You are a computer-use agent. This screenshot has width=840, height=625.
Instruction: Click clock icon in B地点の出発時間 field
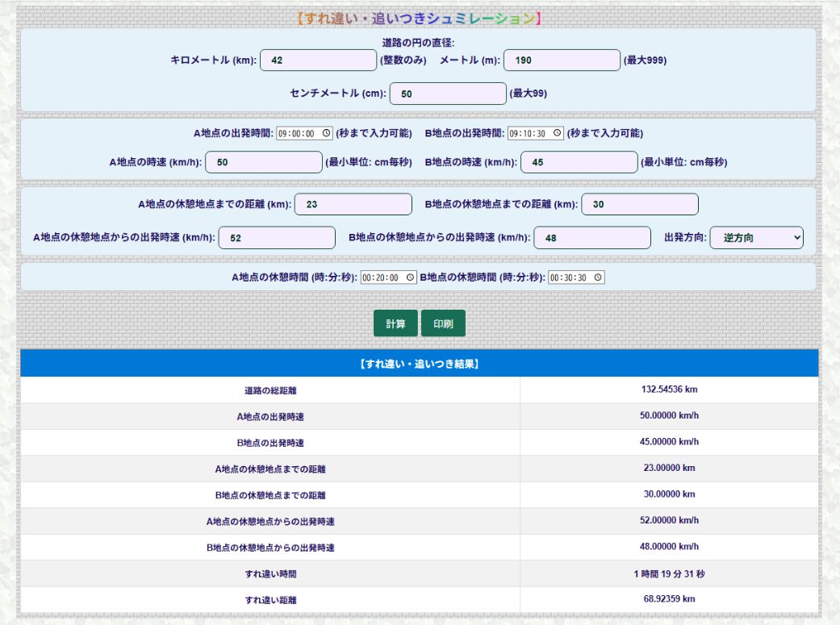click(x=557, y=134)
